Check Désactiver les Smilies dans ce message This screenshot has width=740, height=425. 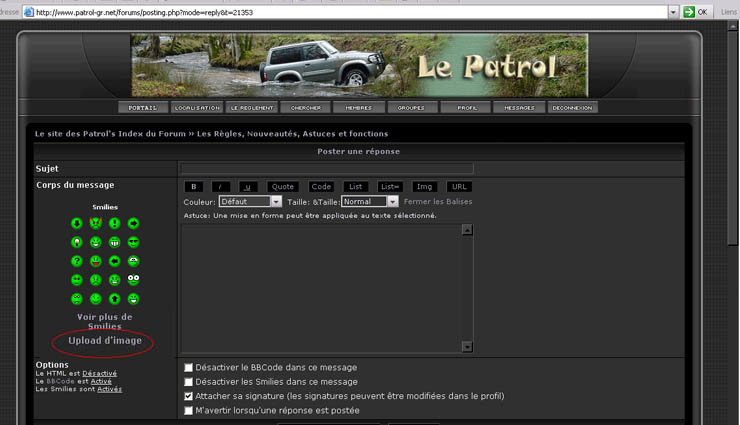(x=189, y=382)
